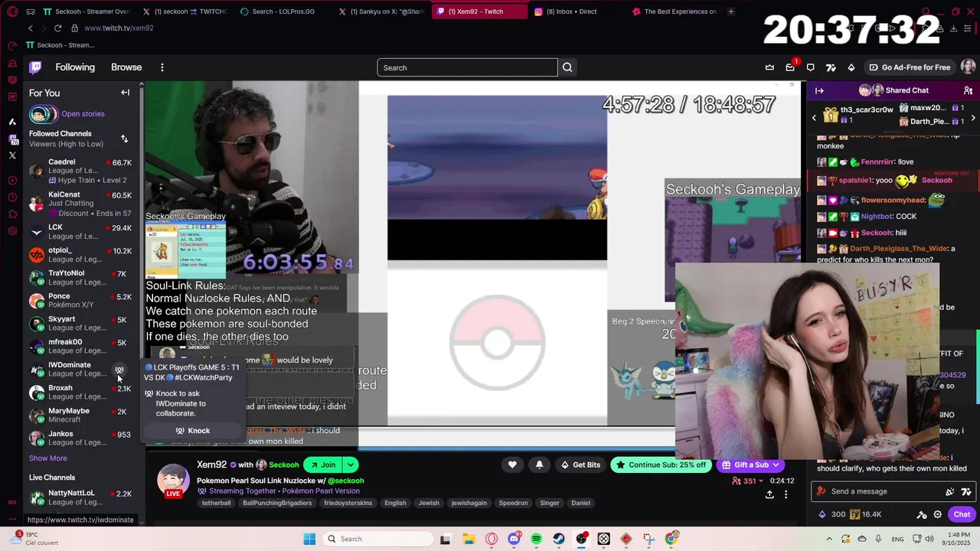Click the Get Bits button
Image resolution: width=980 pixels, height=551 pixels.
point(580,465)
